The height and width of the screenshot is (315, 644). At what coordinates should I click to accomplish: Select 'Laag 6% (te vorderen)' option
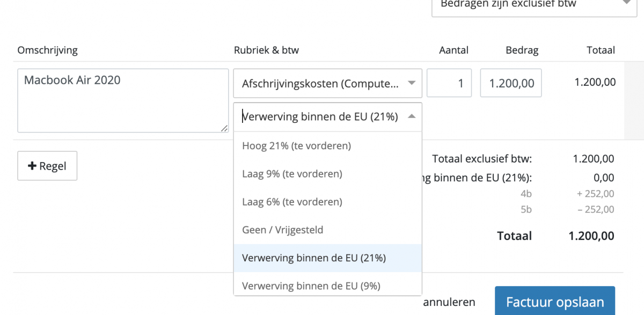coord(292,202)
